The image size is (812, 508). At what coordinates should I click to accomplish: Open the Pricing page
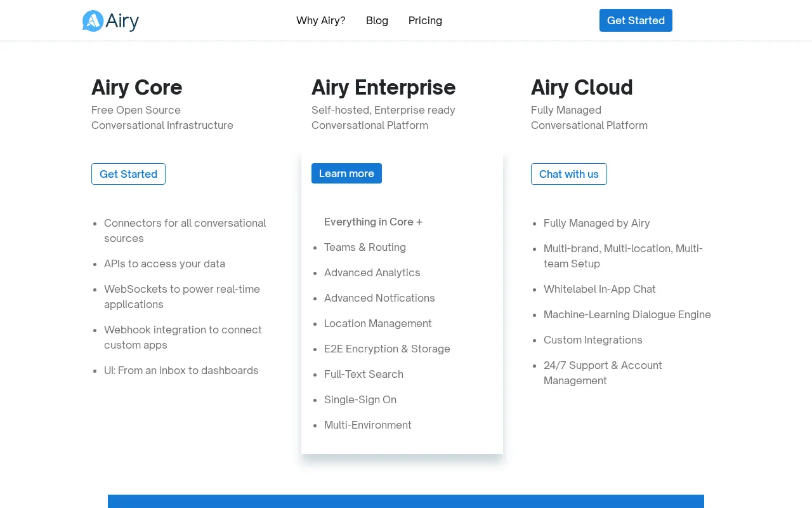coord(425,20)
